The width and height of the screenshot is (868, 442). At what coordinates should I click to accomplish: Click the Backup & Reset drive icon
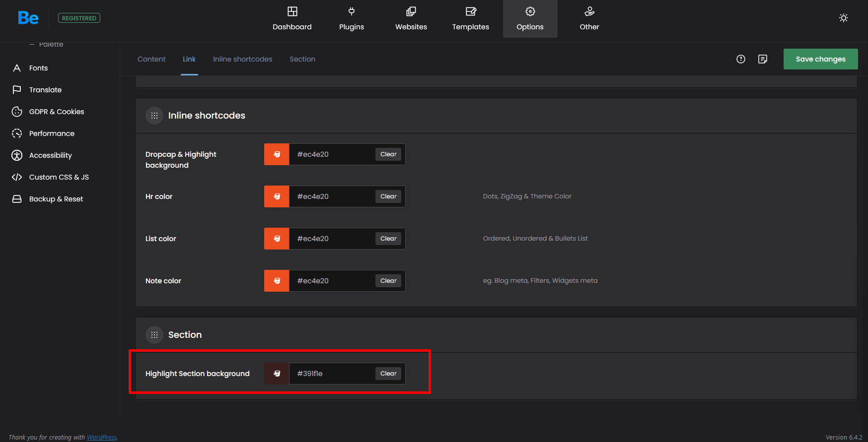pos(17,199)
